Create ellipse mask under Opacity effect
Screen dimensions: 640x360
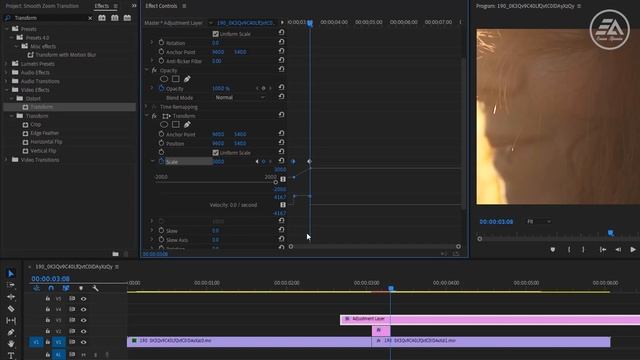coord(164,79)
